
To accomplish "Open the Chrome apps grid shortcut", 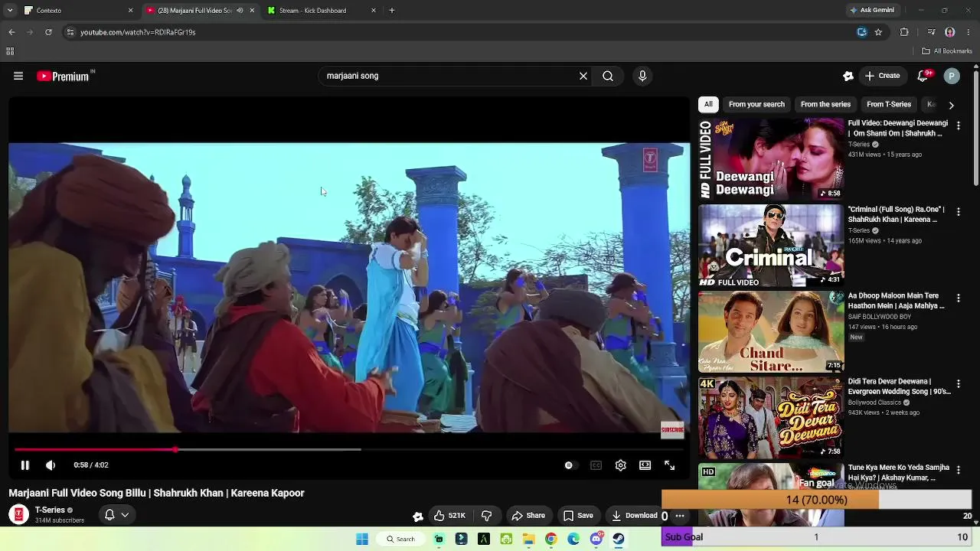I will tap(10, 51).
